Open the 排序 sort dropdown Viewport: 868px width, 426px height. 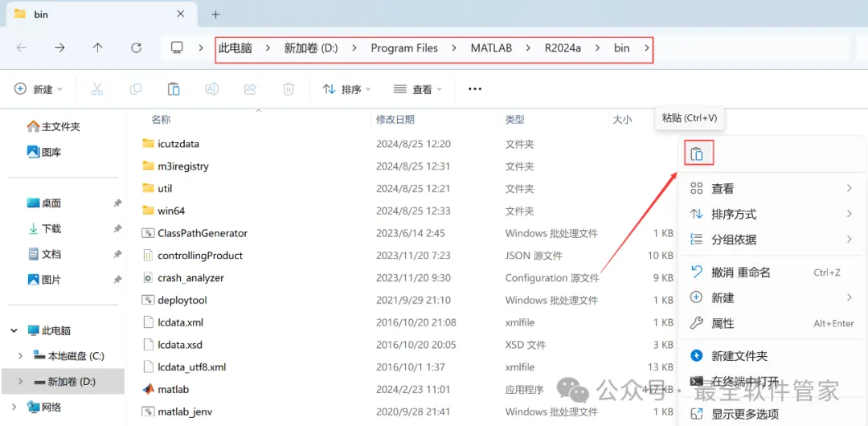coord(346,89)
